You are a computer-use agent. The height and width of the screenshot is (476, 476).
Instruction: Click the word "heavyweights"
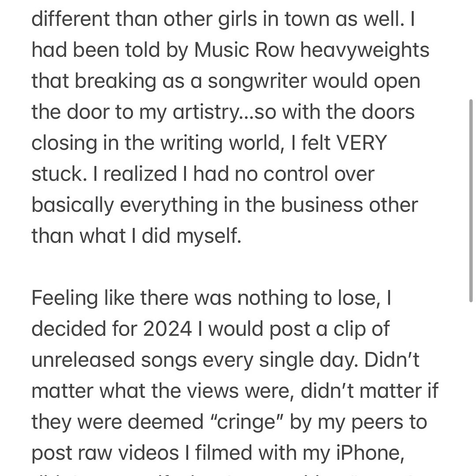tap(365, 50)
